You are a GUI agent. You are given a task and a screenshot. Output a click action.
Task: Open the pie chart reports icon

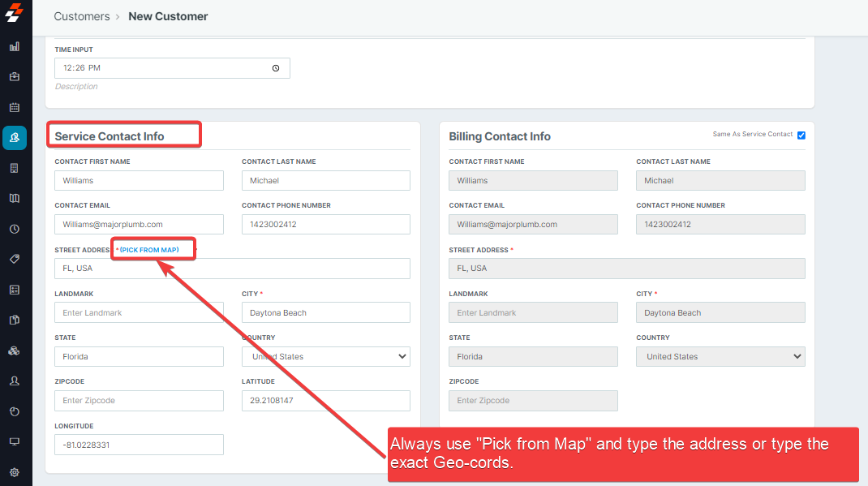[15, 411]
